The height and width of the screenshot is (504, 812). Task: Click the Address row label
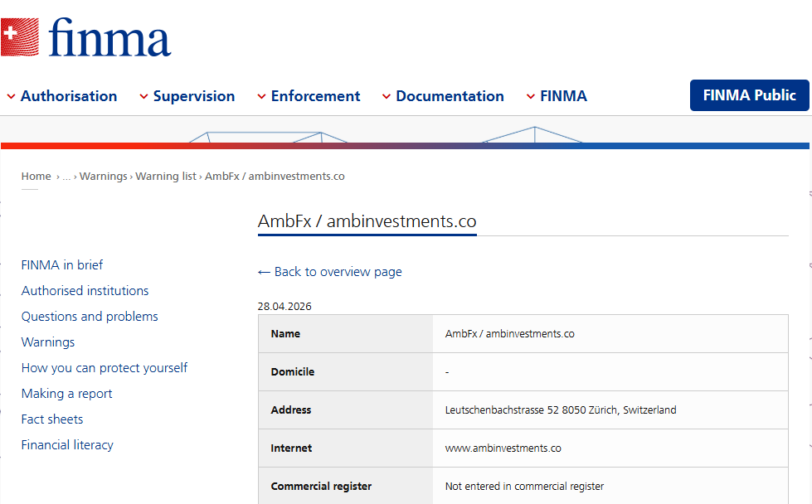pyautogui.click(x=291, y=409)
